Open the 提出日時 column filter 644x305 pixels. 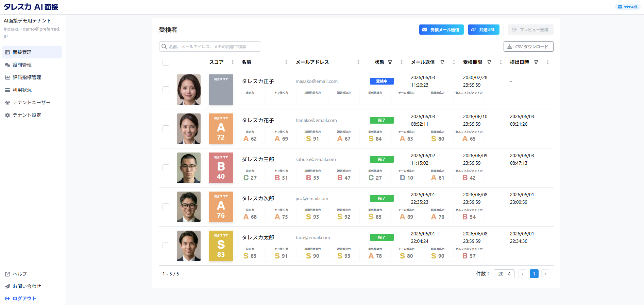pos(536,62)
